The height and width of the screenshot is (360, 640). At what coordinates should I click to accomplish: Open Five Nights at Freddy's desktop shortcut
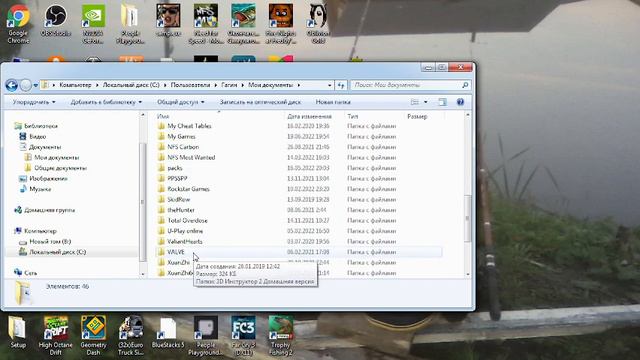click(280, 24)
